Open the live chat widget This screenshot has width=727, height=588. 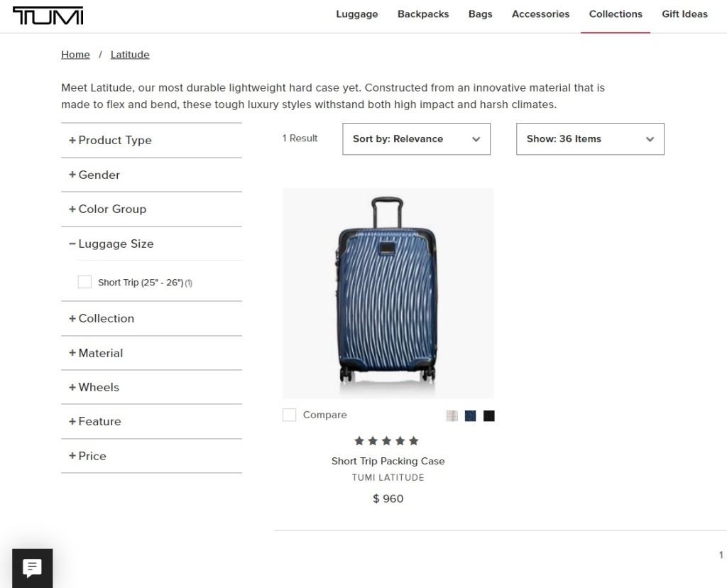tap(32, 568)
